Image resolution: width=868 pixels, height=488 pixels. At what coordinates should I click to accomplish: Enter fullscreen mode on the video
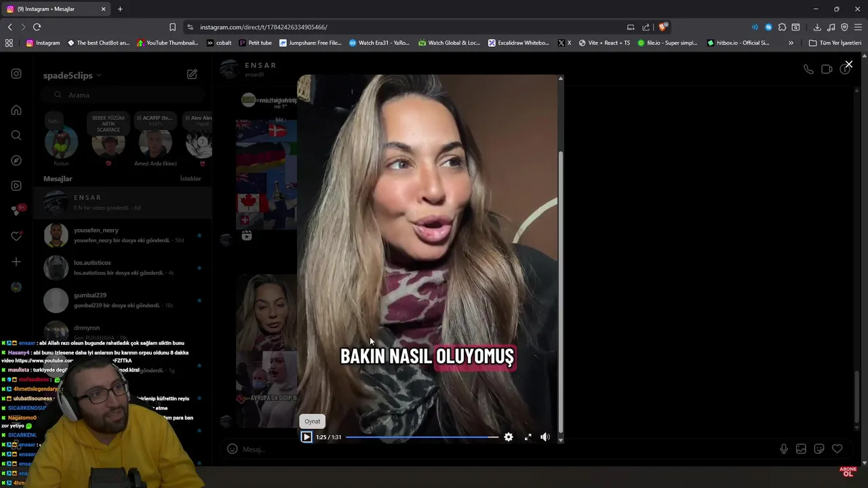(528, 437)
